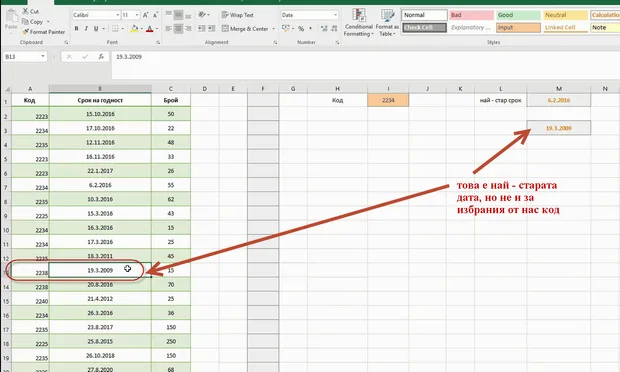Apply the Linked Cell style
Viewport: 620px width, 372px height.
tap(565, 27)
